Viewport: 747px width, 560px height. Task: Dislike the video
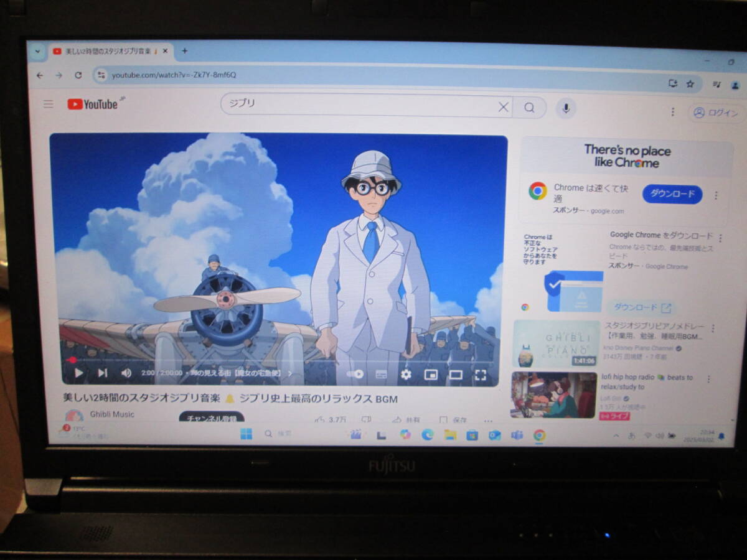tap(367, 421)
